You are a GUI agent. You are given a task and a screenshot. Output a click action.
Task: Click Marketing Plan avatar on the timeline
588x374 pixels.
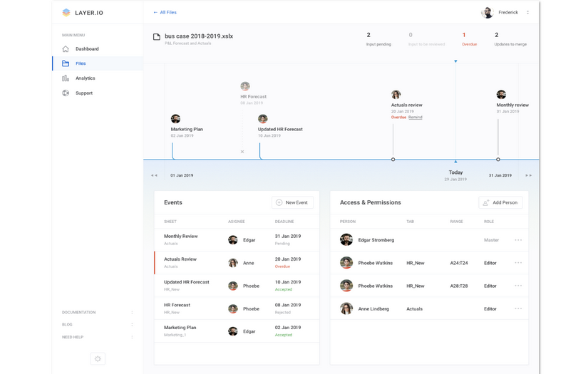click(x=175, y=119)
